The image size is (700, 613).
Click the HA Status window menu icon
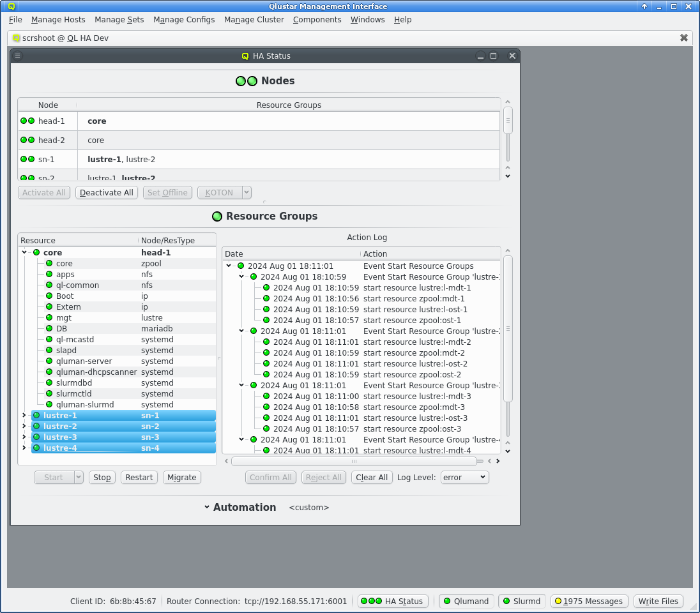17,56
